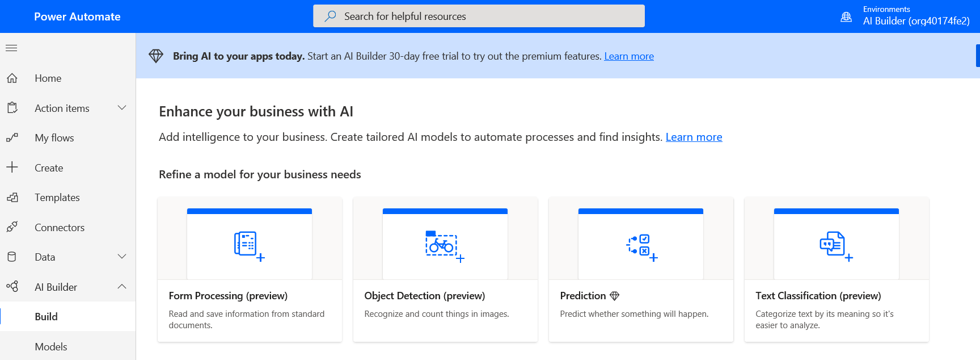The image size is (980, 360).
Task: Click Learn more after the intro text
Action: pos(694,137)
